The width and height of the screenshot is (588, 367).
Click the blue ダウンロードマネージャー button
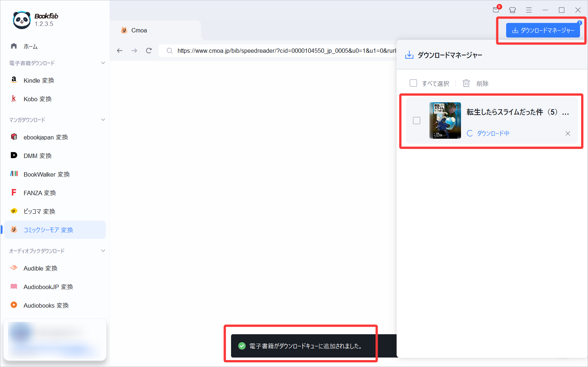click(543, 30)
